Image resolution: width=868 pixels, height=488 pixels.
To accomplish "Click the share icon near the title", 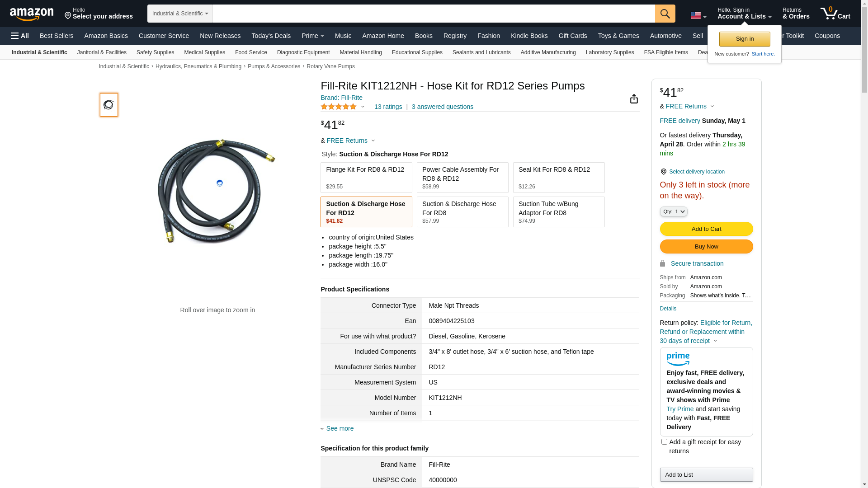I will (634, 99).
